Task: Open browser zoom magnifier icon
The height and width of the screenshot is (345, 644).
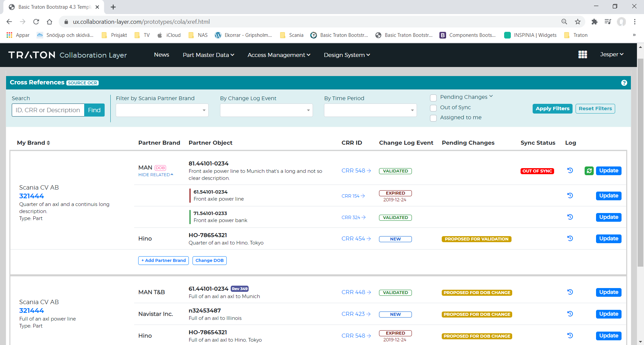Action: pyautogui.click(x=564, y=22)
